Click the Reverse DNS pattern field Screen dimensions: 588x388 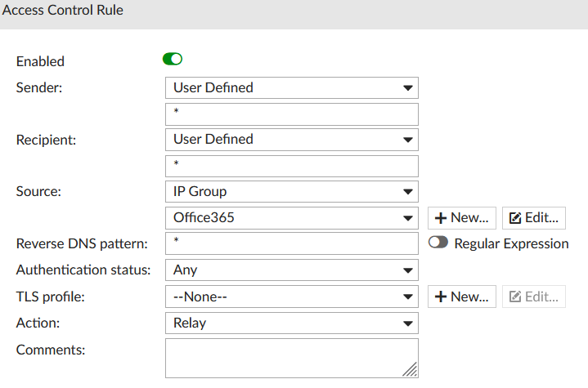tap(291, 243)
